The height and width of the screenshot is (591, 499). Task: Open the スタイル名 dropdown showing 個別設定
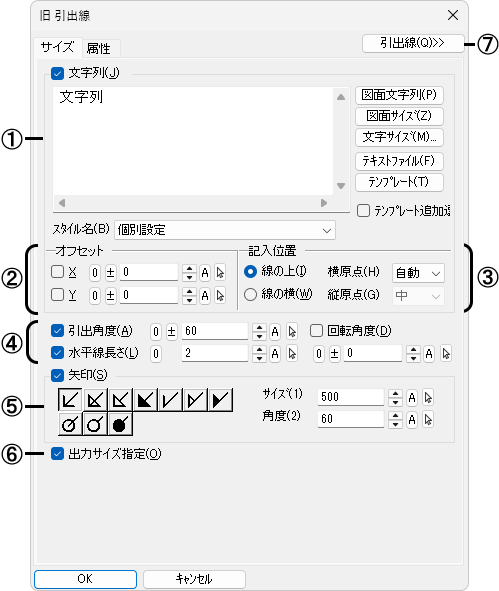pyautogui.click(x=225, y=230)
